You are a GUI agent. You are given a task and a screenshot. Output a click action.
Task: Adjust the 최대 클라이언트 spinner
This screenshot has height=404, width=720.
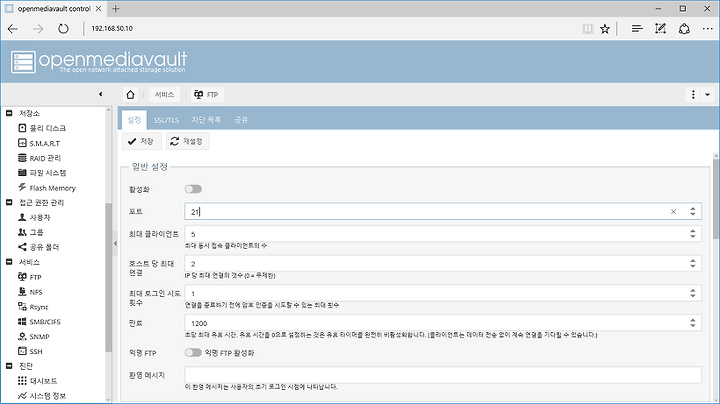(x=692, y=234)
